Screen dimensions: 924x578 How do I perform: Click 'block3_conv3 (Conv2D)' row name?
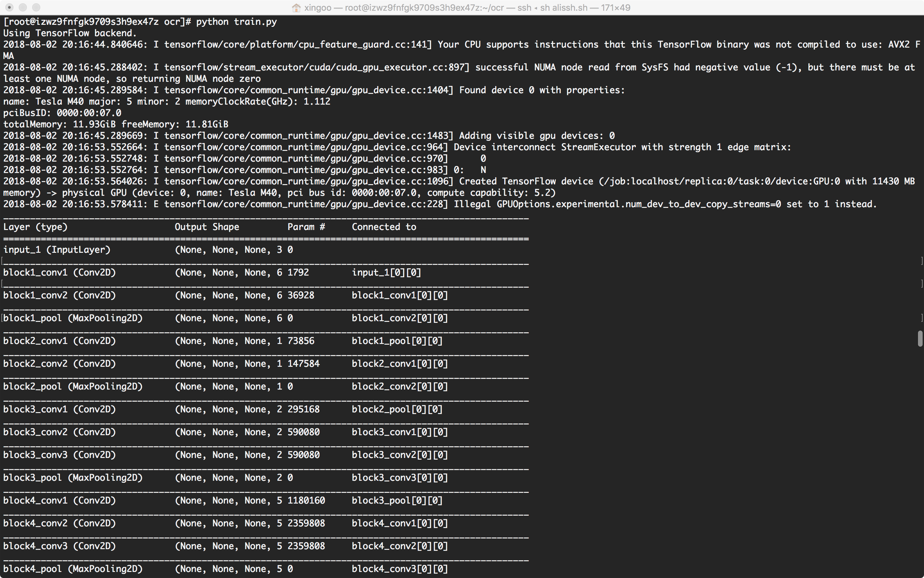(59, 455)
